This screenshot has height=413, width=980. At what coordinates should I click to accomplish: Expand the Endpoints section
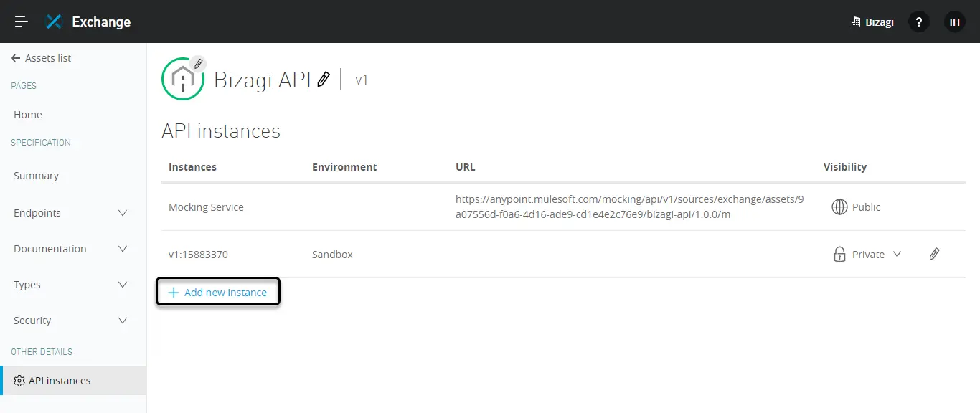[x=123, y=213]
